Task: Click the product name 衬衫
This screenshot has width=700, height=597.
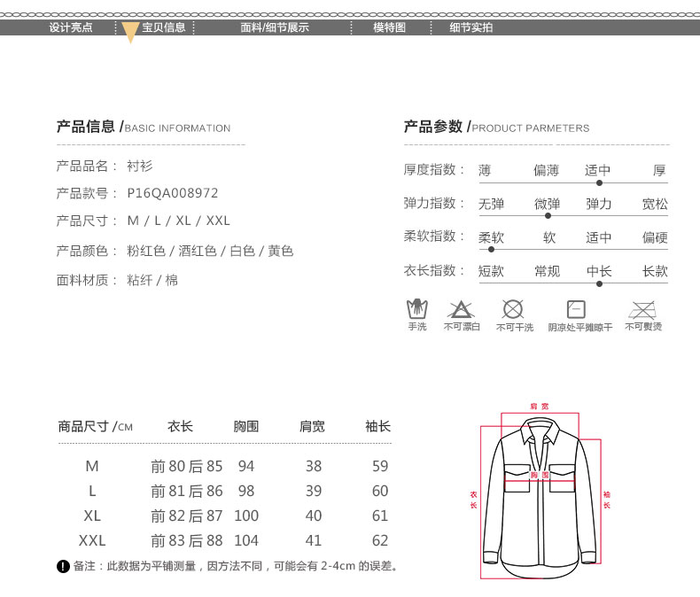Action: [140, 166]
